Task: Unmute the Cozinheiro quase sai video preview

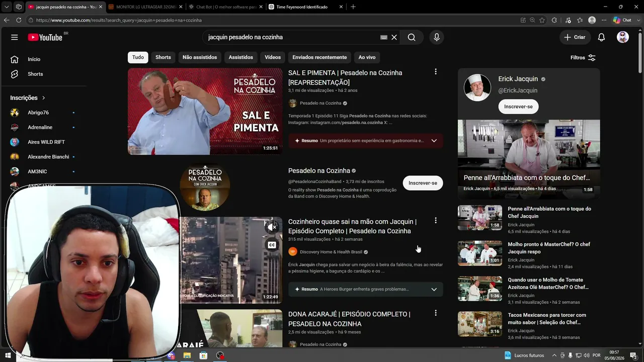Action: click(x=272, y=227)
